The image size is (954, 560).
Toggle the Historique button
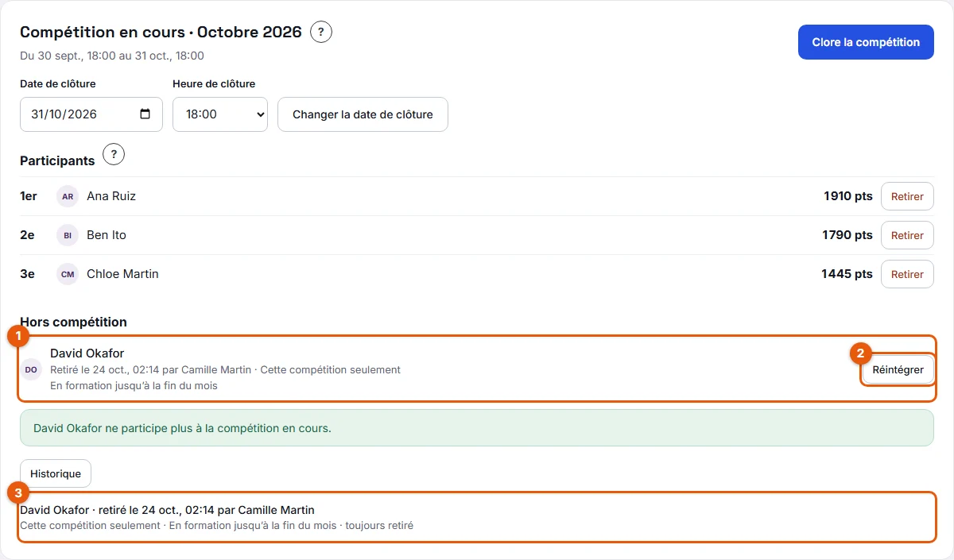click(56, 473)
